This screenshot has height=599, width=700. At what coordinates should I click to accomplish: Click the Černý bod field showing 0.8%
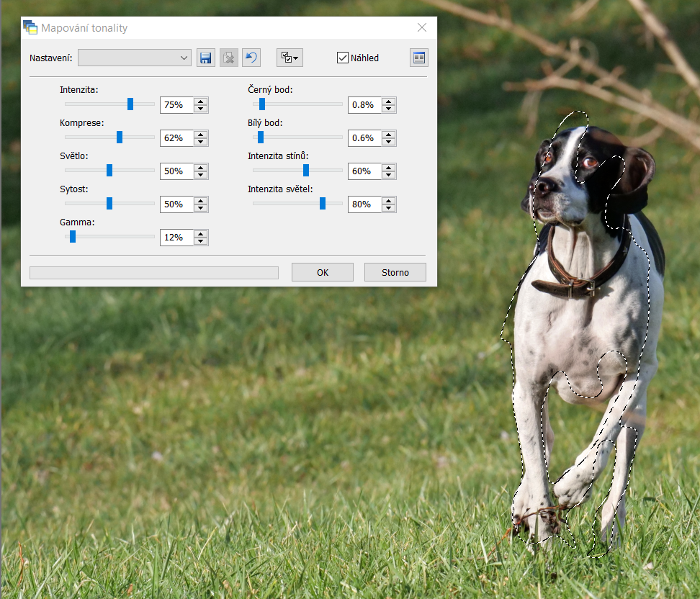364,105
